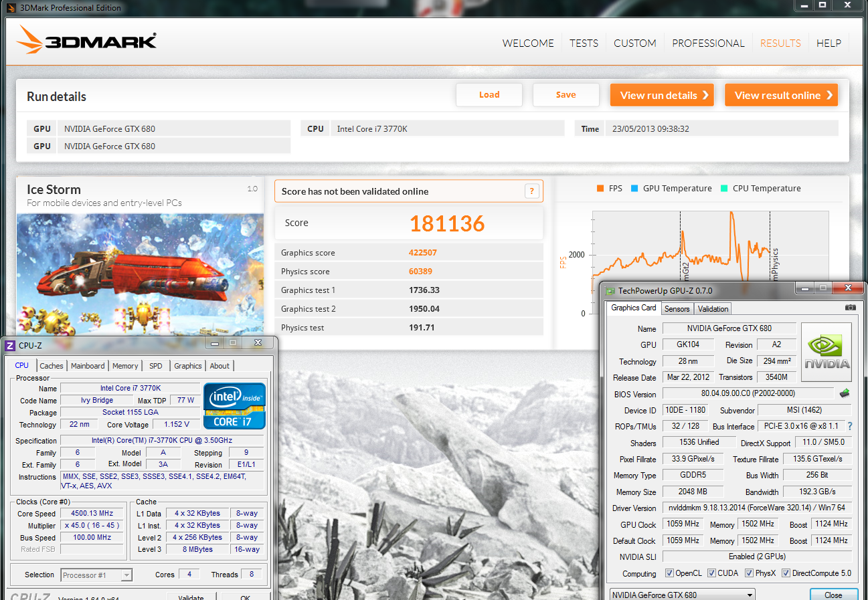Open the GPU selection dropdown in GPU-Z

[683, 595]
